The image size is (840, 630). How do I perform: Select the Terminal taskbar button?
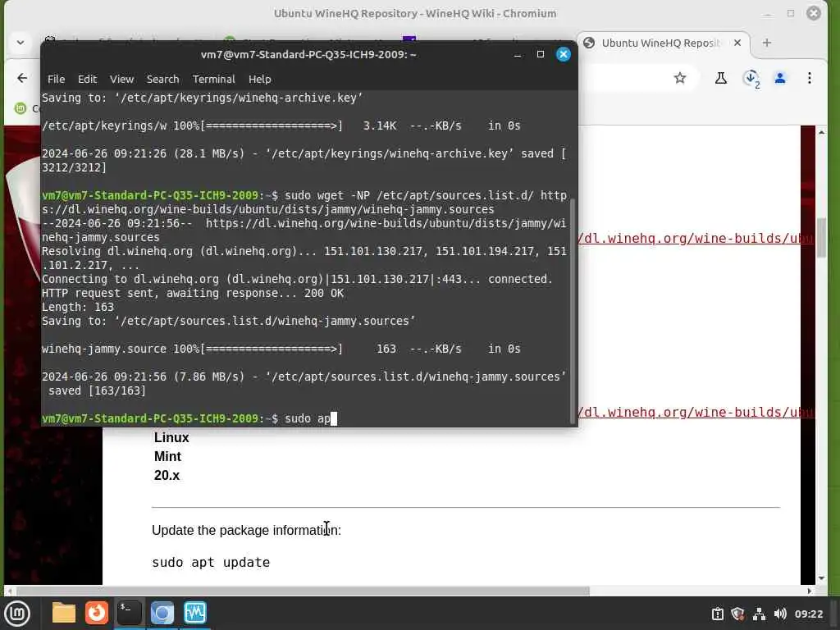(129, 613)
